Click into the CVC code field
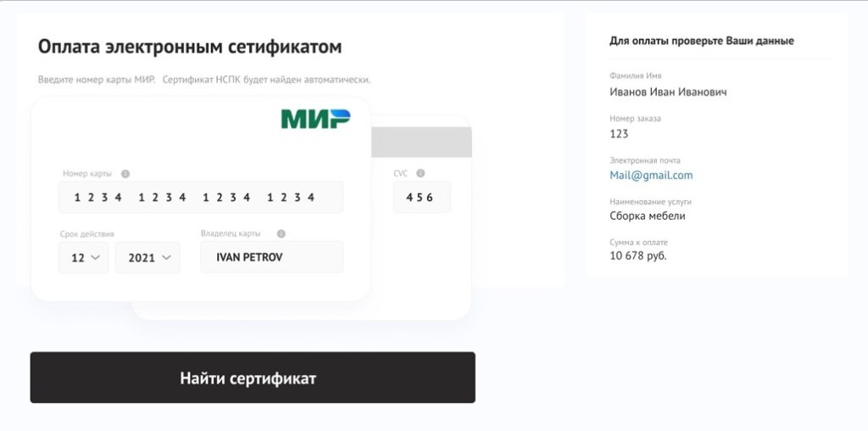 coord(421,198)
